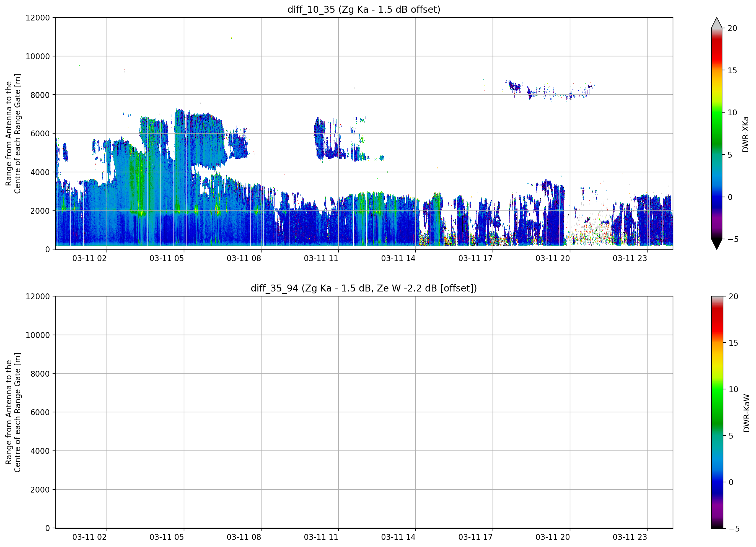This screenshot has width=756, height=547.
Task: Click the 12000 y-axis label on the top plot
Action: pos(37,18)
